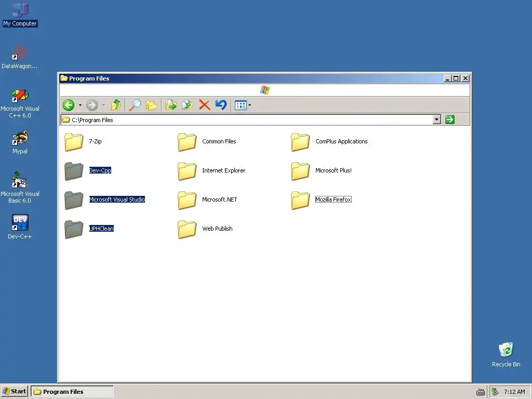Viewport: 532px width, 399px height.
Task: Click the "Common Files" folder name
Action: (x=219, y=141)
